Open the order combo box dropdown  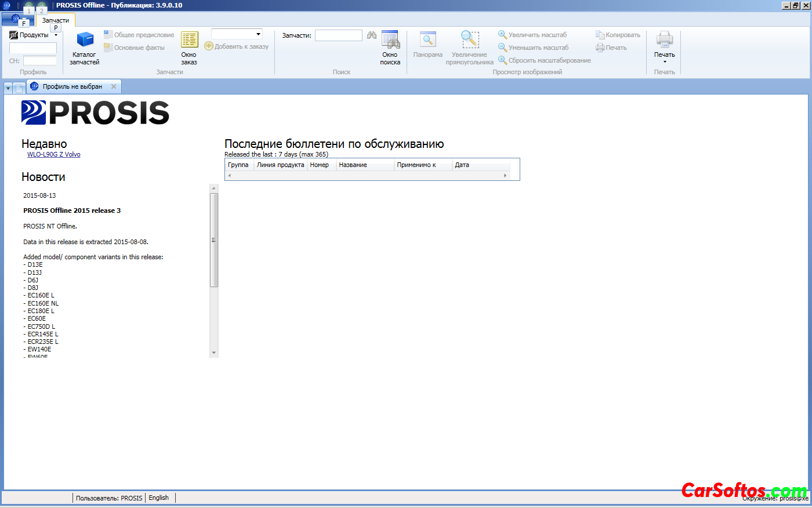[258, 34]
